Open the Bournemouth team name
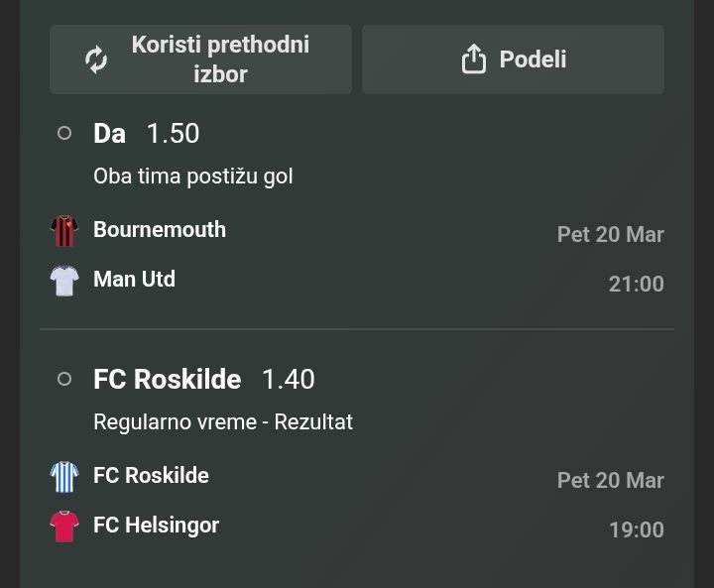 coord(160,230)
